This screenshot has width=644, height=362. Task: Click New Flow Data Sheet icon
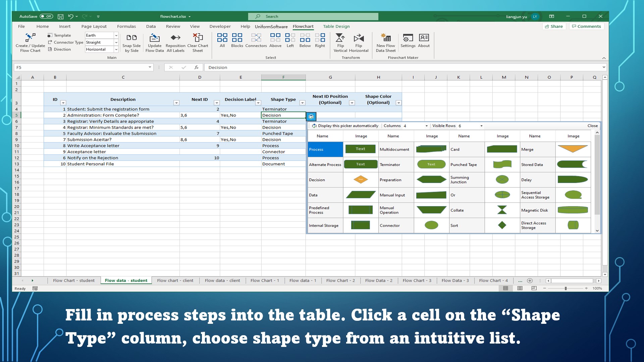[x=386, y=42]
